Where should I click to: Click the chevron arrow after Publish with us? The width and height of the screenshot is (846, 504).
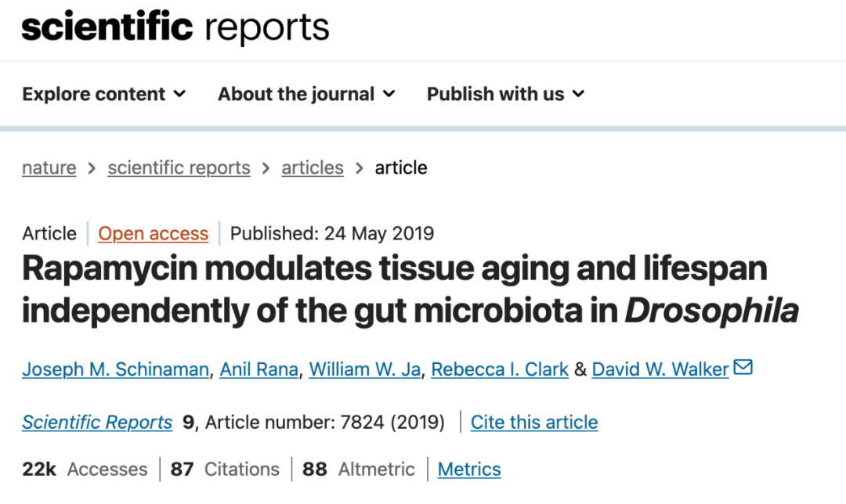[x=578, y=95]
